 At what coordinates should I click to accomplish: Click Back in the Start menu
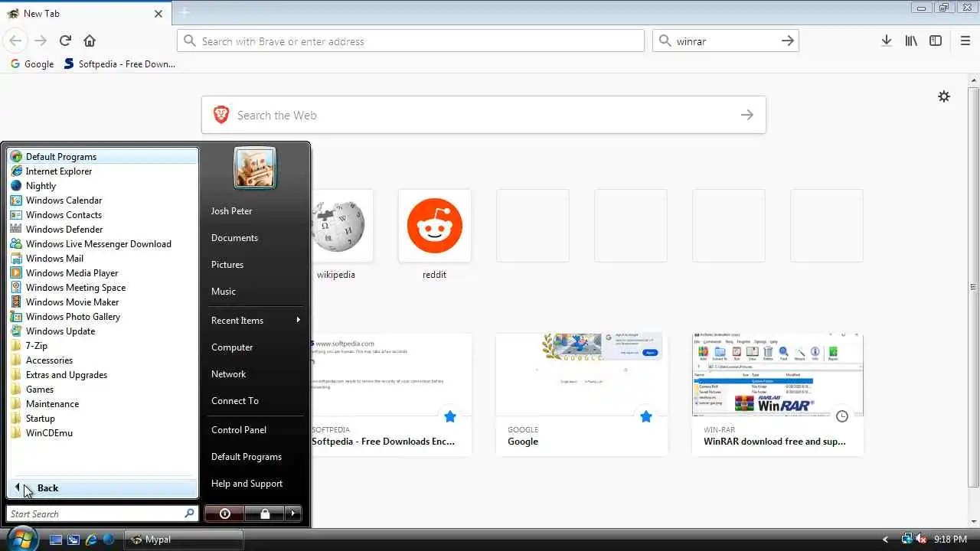pyautogui.click(x=103, y=488)
